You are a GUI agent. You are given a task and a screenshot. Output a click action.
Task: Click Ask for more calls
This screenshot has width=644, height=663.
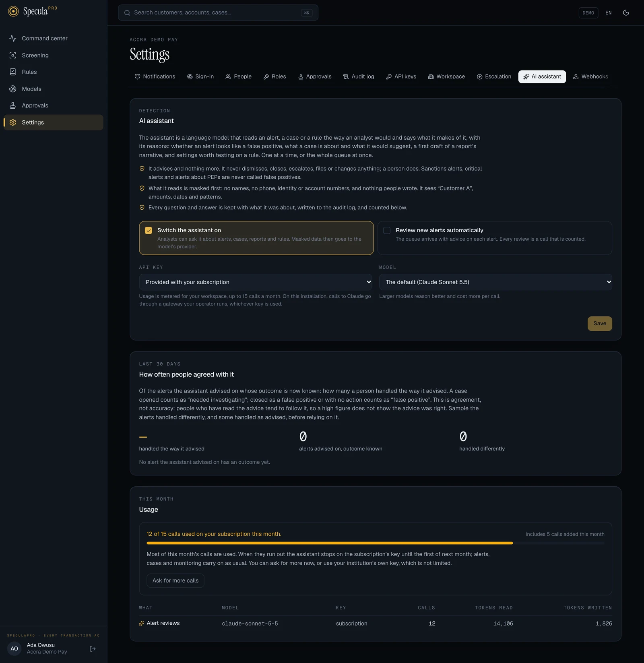[175, 581]
